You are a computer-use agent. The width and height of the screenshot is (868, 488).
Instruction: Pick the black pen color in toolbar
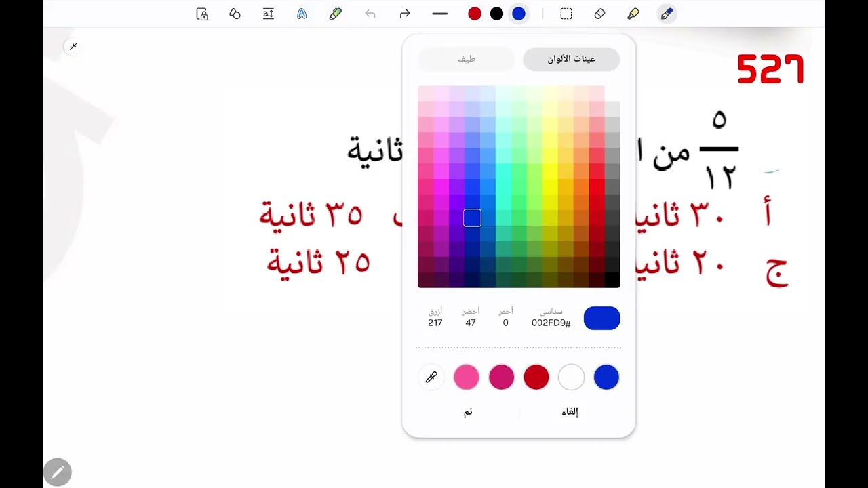[496, 14]
